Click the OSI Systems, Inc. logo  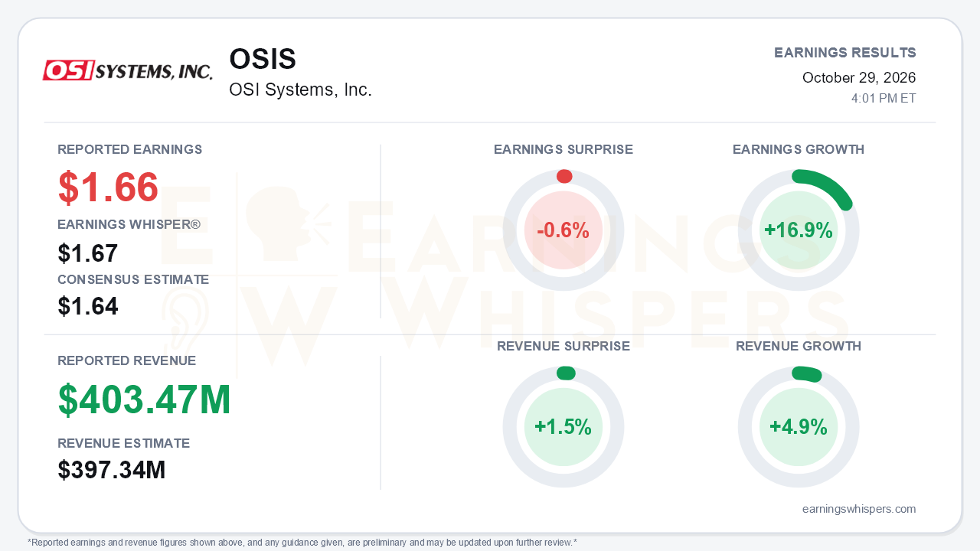click(x=128, y=70)
